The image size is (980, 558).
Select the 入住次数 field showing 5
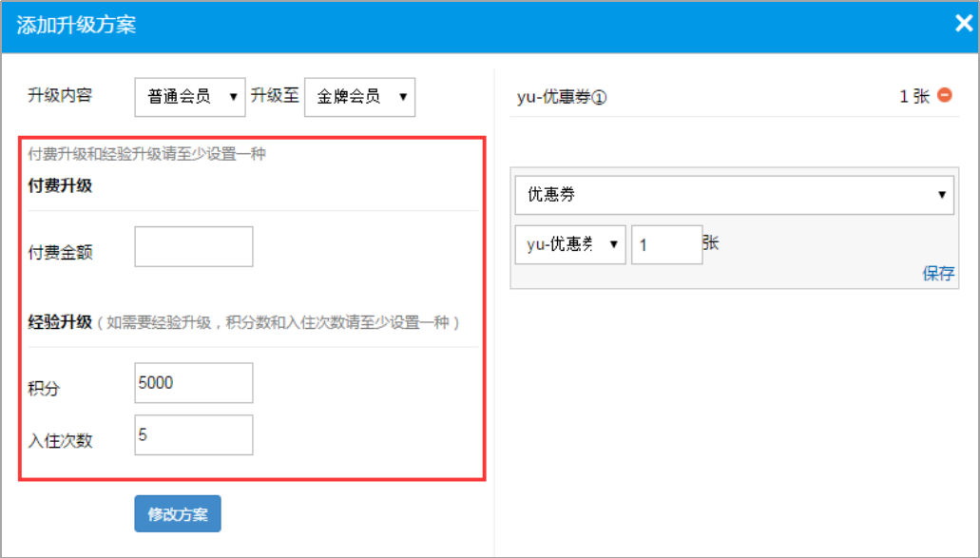[192, 434]
